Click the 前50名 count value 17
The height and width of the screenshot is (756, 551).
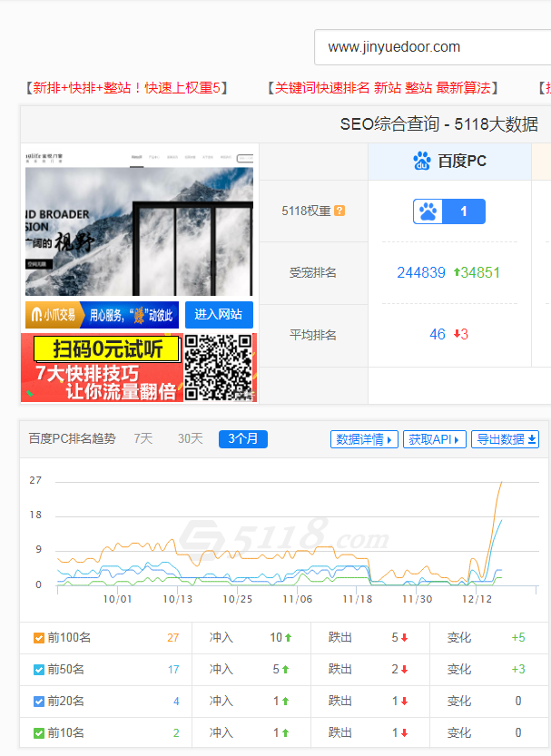coord(173,670)
